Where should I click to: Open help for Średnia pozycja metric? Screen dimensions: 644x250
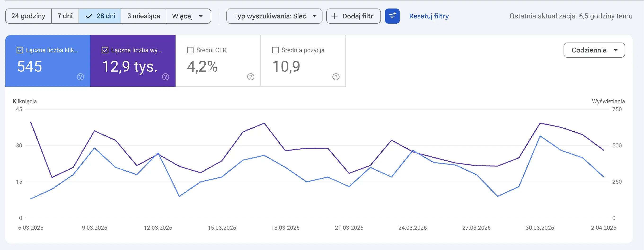pos(336,77)
